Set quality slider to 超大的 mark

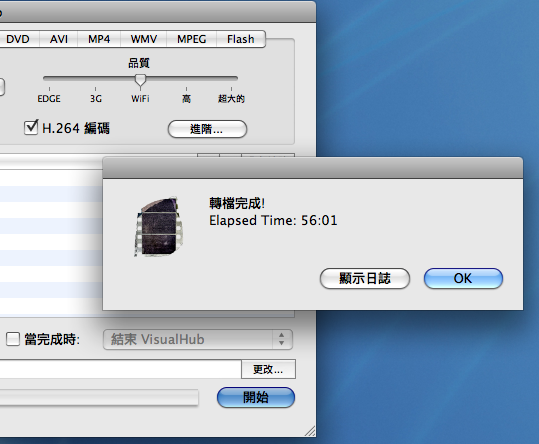231,89
